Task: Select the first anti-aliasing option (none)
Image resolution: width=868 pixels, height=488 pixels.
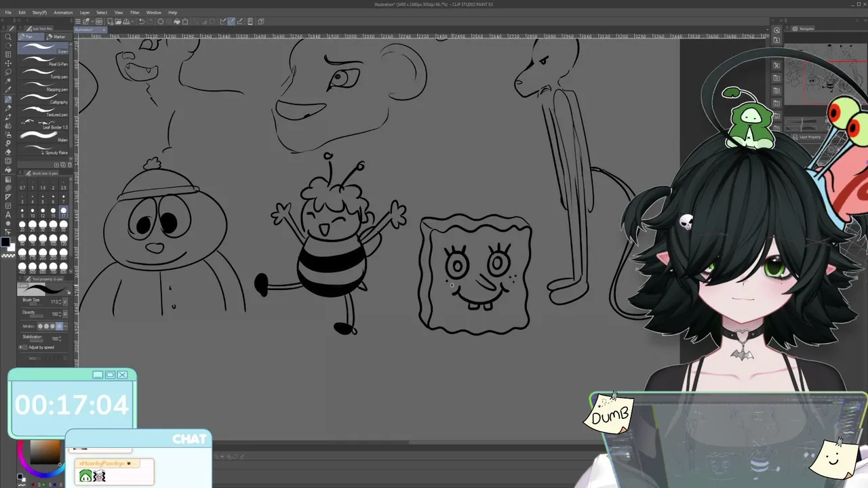Action: (x=41, y=326)
